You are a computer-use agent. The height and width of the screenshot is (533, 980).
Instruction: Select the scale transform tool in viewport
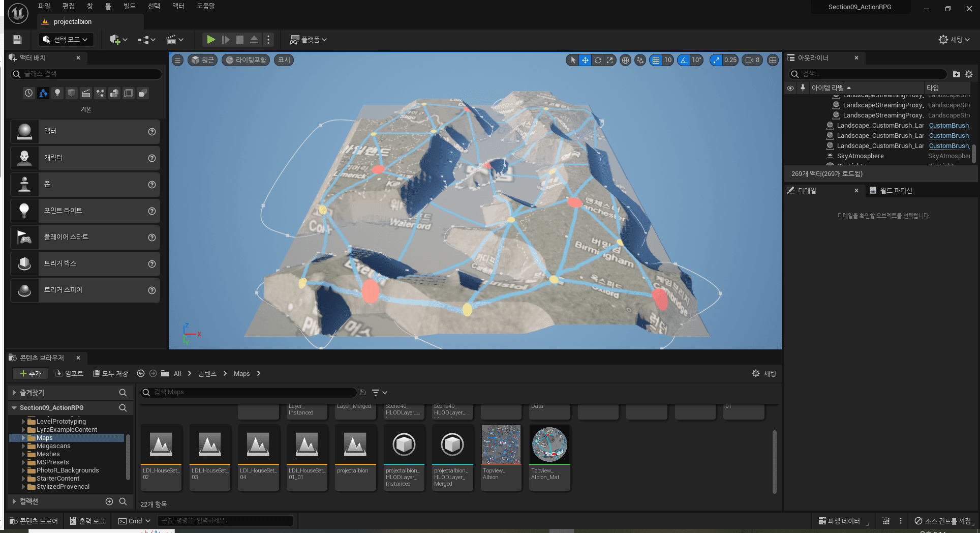pos(609,60)
